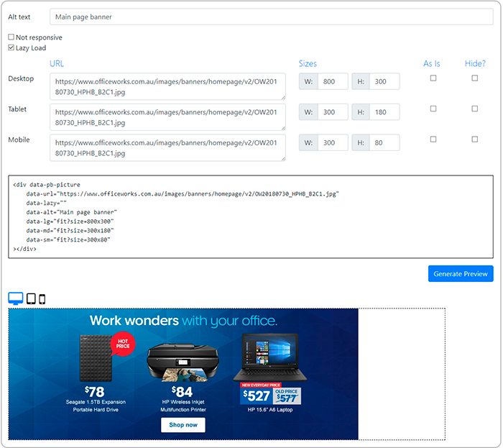This screenshot has height=448, width=503.
Task: Switch preview to desktop view icon
Action: pyautogui.click(x=15, y=298)
